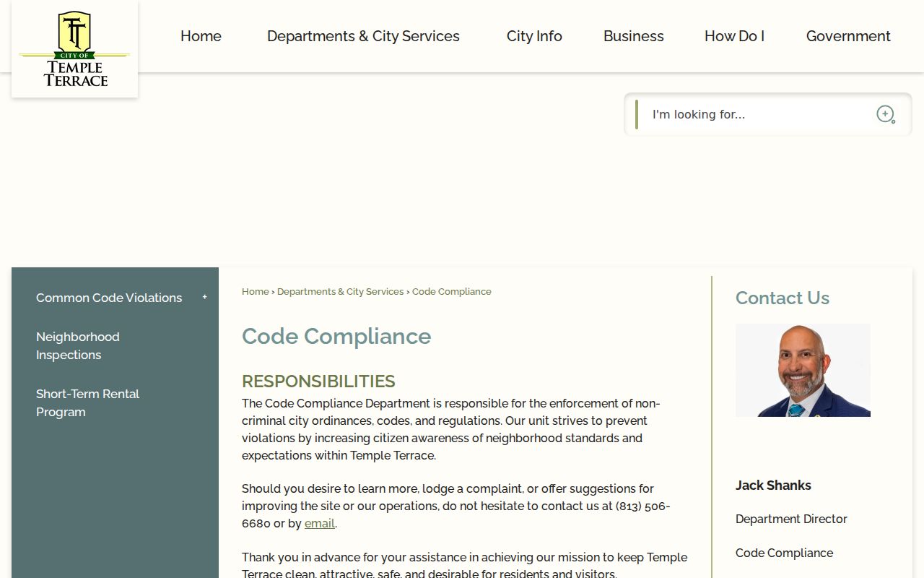Click Departments & City Services breadcrumb

click(x=341, y=291)
